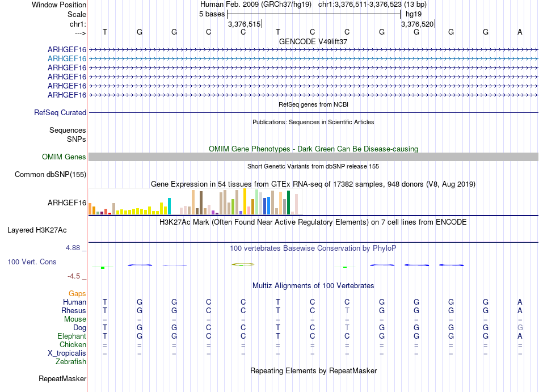539x392 pixels.
Task: Select the Mouse species row label
Action: (75, 319)
